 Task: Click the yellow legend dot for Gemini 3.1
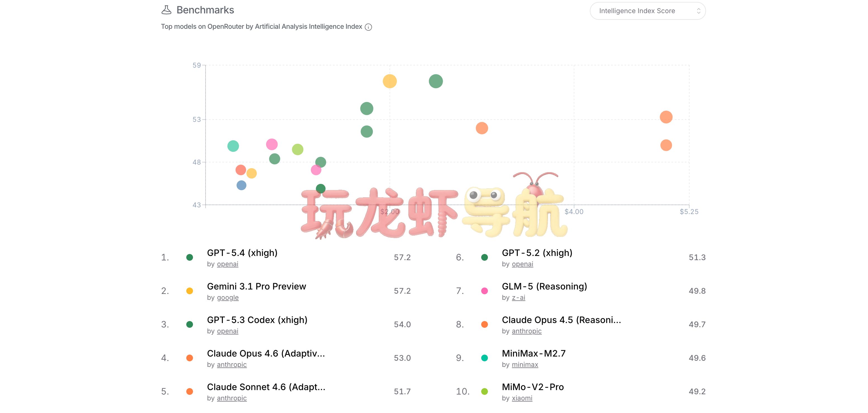tap(190, 291)
